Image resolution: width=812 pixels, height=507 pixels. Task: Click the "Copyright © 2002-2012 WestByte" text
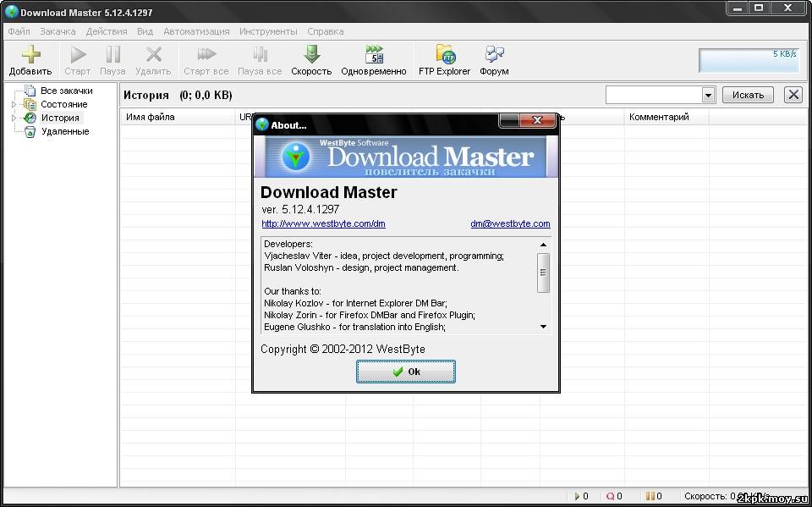pos(343,350)
